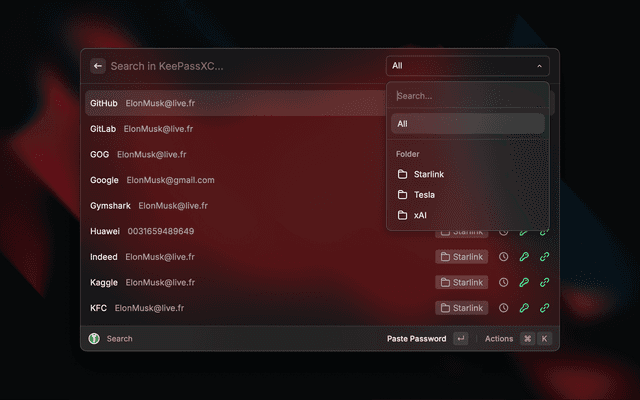Select the Google entry
This screenshot has width=640, height=400.
(236, 180)
